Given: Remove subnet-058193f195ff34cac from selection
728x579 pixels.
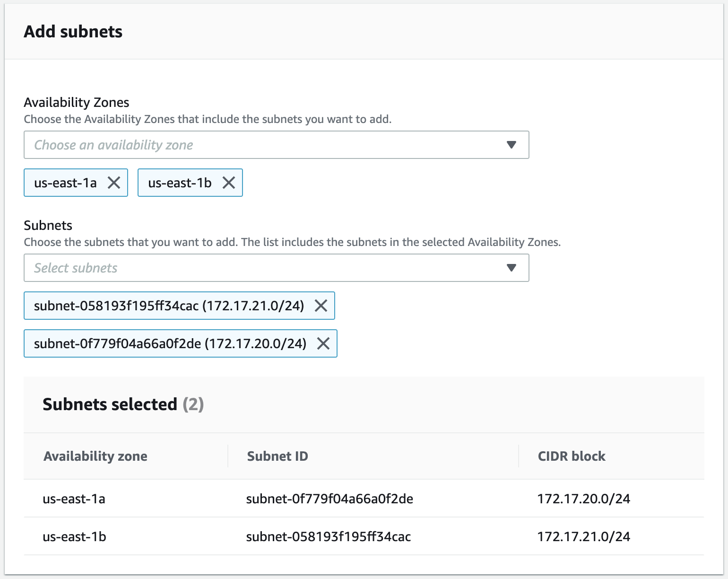Looking at the screenshot, I should [x=321, y=306].
